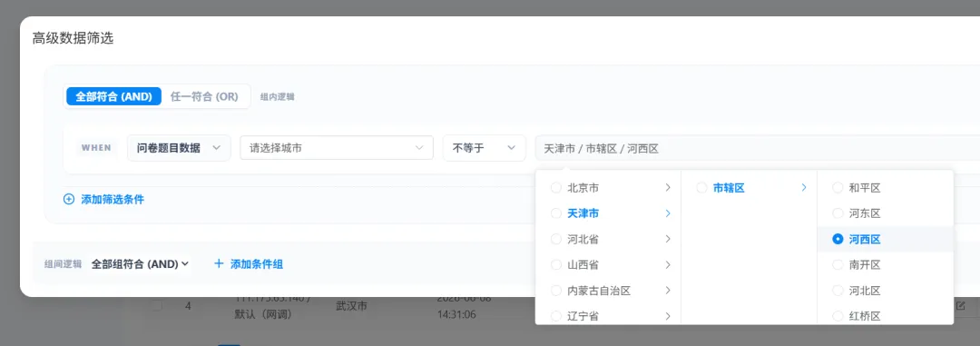Open the 不等于 operator dropdown

click(485, 148)
